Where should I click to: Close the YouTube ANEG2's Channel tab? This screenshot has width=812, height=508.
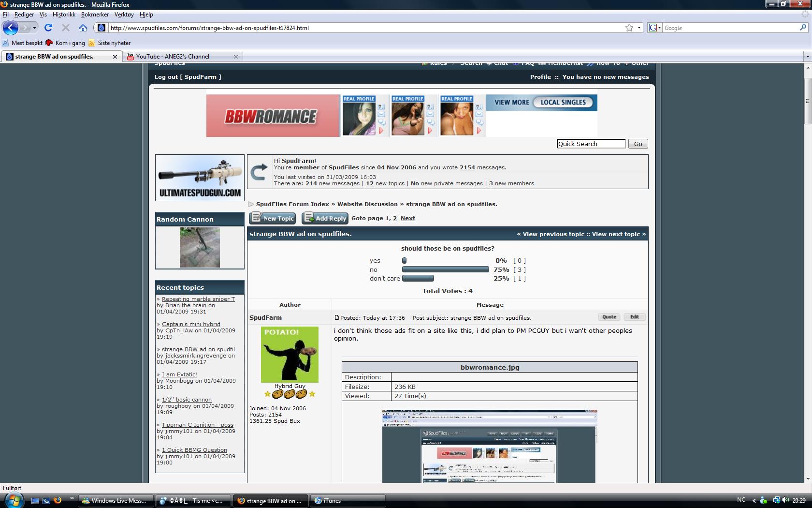pos(236,57)
